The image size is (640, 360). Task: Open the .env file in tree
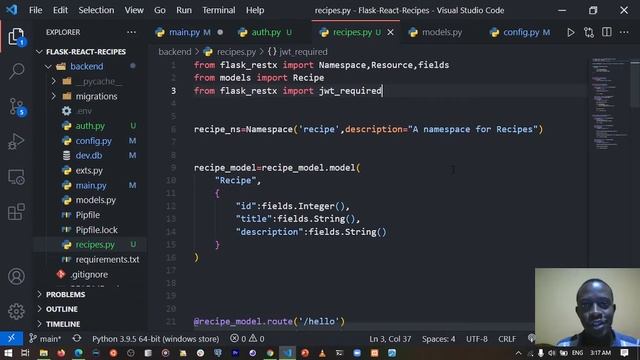[84, 111]
